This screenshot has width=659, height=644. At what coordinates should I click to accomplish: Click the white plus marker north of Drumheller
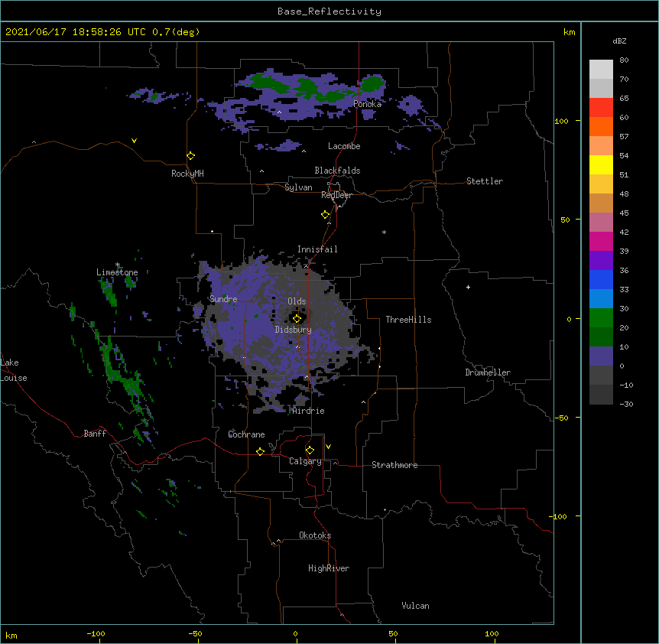(468, 287)
